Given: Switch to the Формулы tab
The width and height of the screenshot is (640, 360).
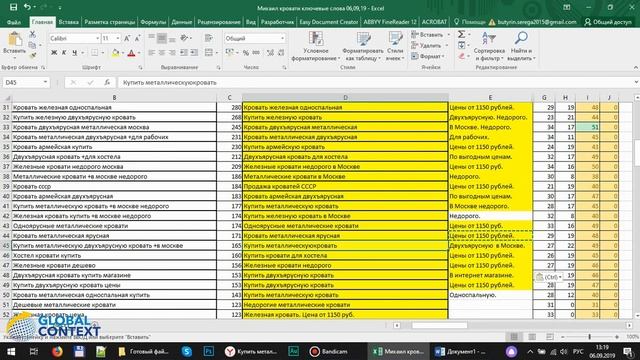Looking at the screenshot, I should point(153,22).
